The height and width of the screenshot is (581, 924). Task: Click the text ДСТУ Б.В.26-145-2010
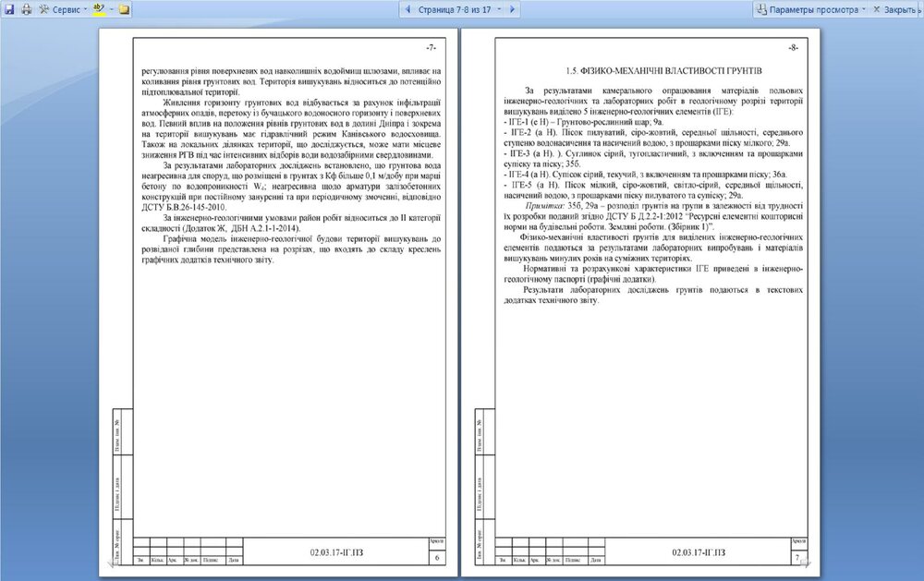[184, 208]
